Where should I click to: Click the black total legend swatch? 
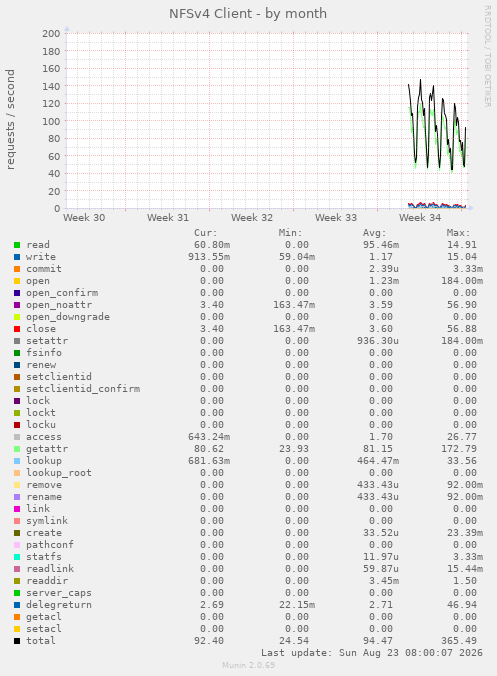[x=17, y=641]
